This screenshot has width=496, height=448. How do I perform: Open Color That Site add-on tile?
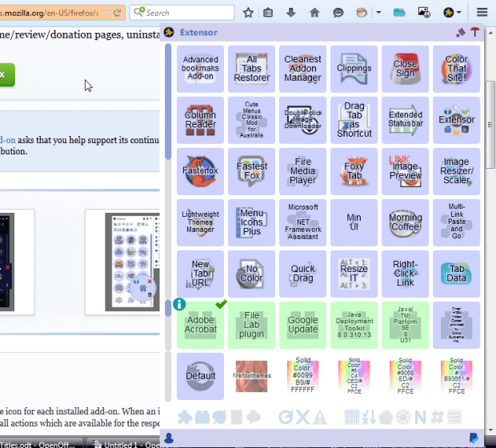(x=456, y=69)
